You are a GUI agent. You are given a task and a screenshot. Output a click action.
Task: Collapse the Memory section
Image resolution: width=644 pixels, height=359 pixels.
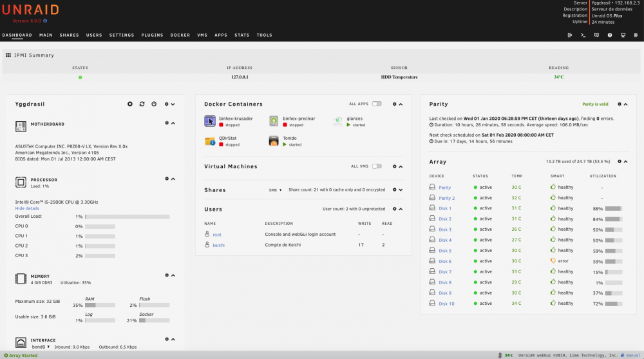click(173, 275)
